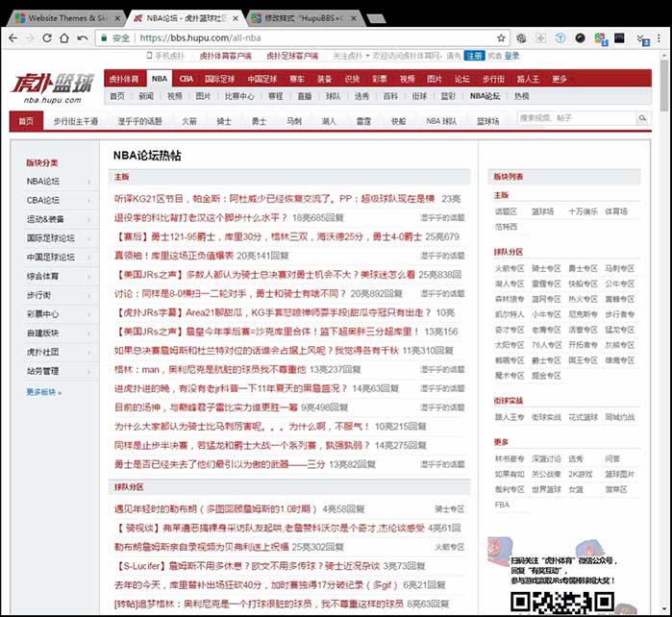Open the browser home page icon
This screenshot has width=672, height=617.
[63, 38]
